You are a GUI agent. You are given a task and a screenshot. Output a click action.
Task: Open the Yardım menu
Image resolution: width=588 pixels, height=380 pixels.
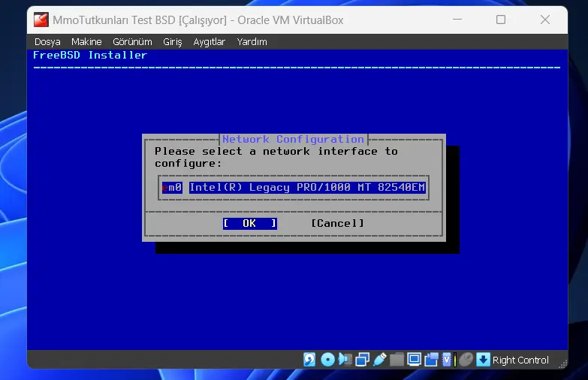(x=252, y=41)
